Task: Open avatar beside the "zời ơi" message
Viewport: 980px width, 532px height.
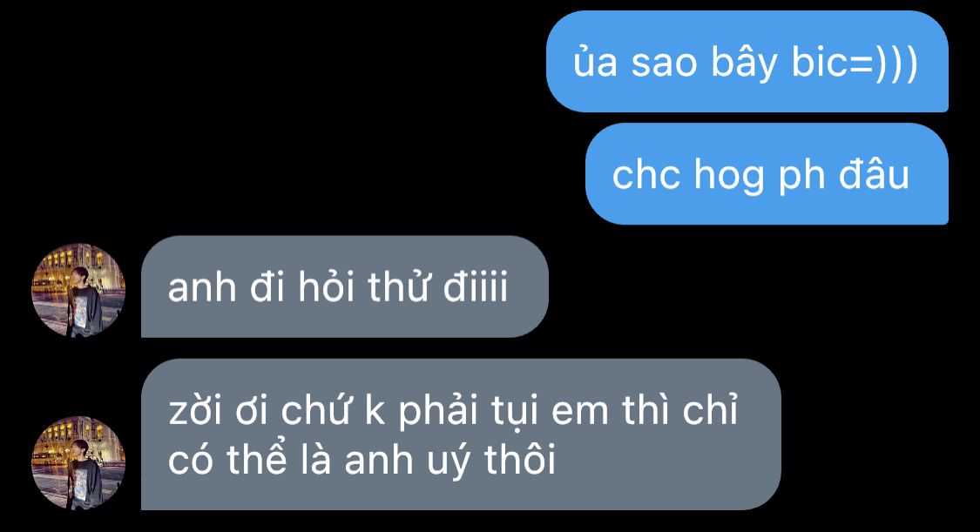Action: coord(78,462)
